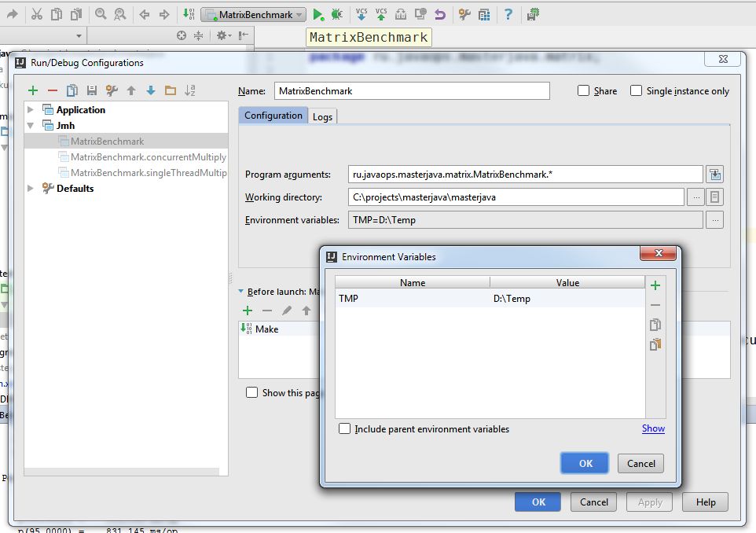
Task: Click the Revert purple arrow icon
Action: pyautogui.click(x=440, y=14)
